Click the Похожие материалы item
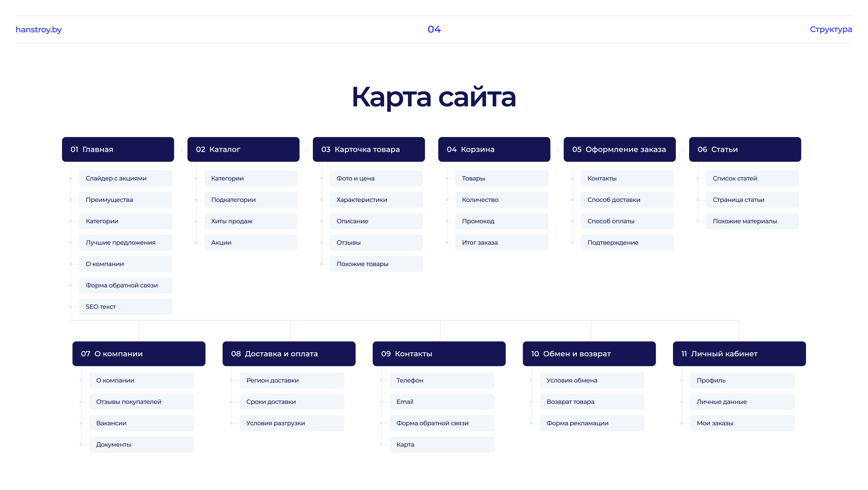Viewport: 868px width, 490px height. (752, 221)
